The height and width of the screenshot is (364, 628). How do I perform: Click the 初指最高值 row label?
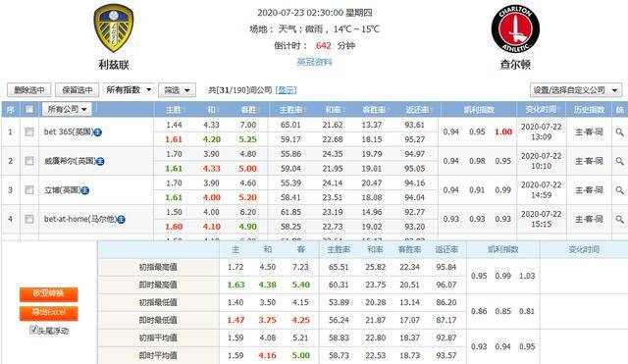point(158,267)
